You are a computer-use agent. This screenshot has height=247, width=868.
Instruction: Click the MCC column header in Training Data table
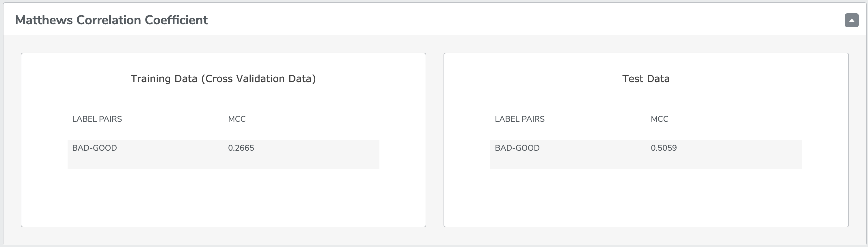[x=237, y=119]
